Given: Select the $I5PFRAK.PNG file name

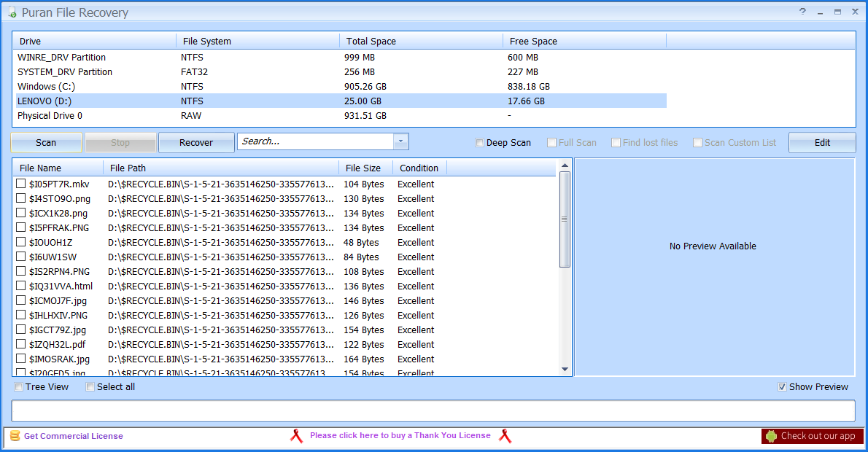Looking at the screenshot, I should coord(58,227).
